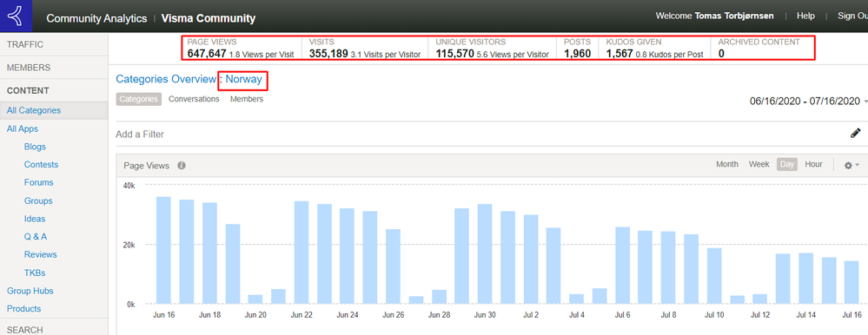Open Ideas in the sidebar
Screen dimensions: 868x335
35,219
